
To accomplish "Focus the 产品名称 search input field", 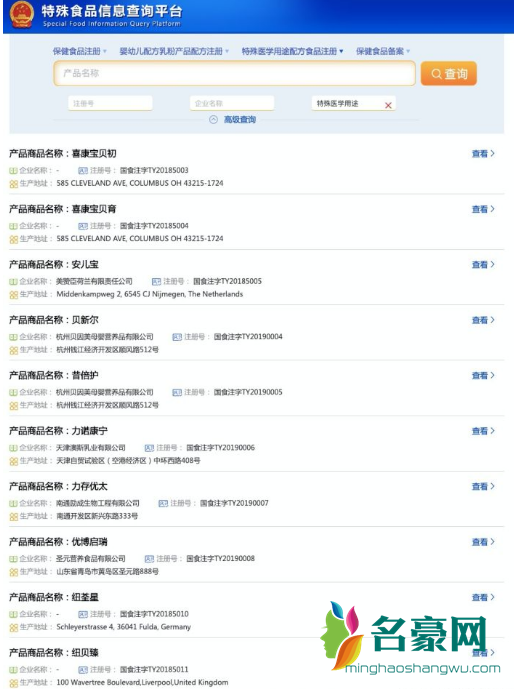I will point(235,73).
